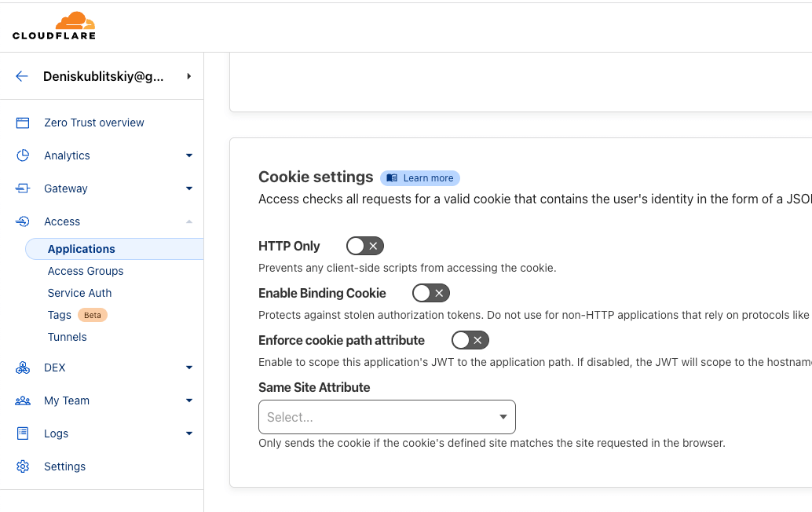Click the My Team people icon

coord(23,400)
